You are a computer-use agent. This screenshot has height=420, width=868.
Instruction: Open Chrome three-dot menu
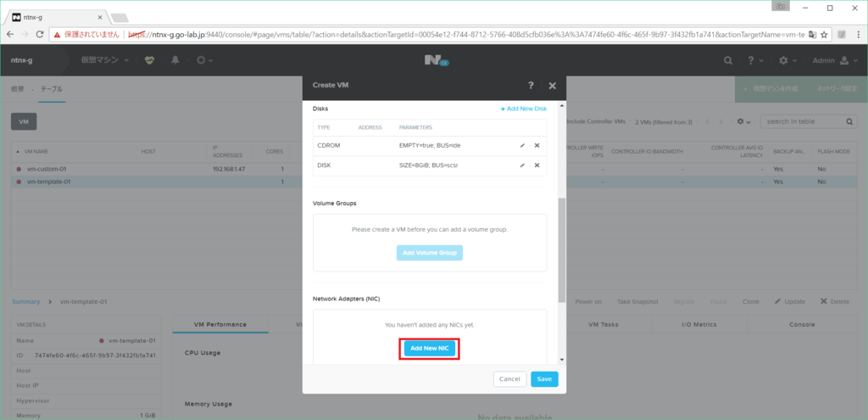tap(859, 34)
